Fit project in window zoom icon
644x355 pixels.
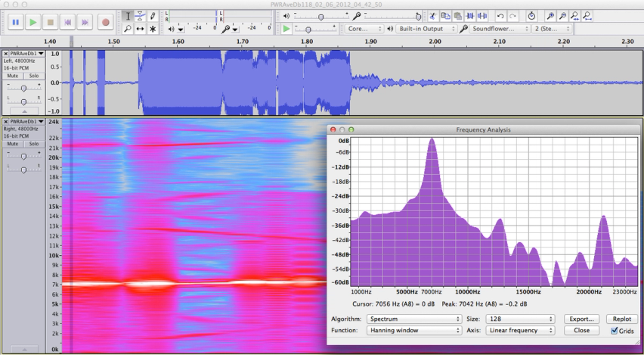(x=587, y=16)
